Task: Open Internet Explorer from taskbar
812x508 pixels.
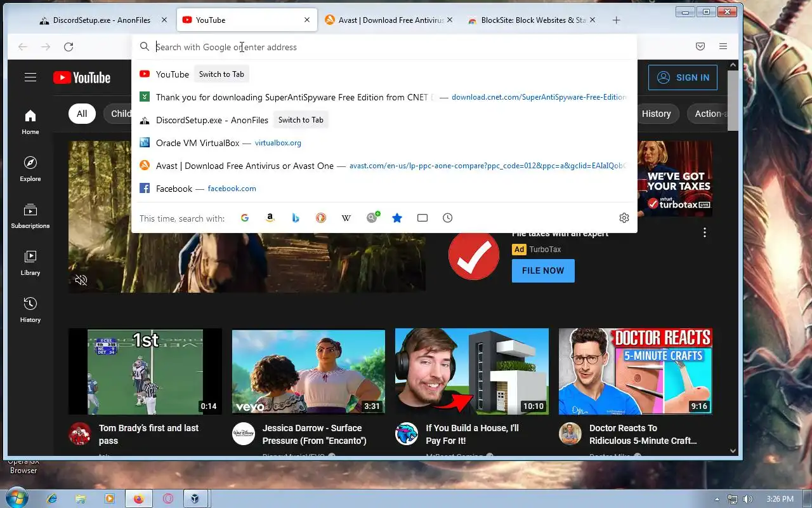Action: pos(52,498)
